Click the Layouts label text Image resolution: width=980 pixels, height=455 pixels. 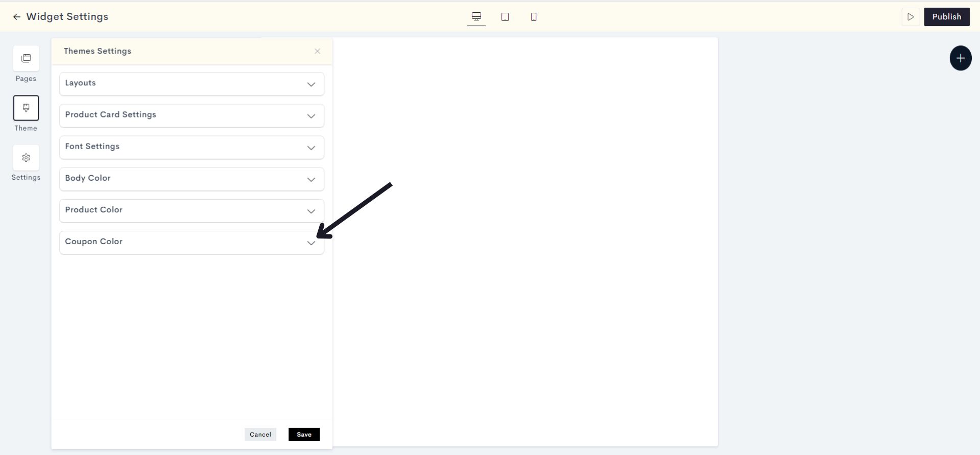(x=80, y=83)
